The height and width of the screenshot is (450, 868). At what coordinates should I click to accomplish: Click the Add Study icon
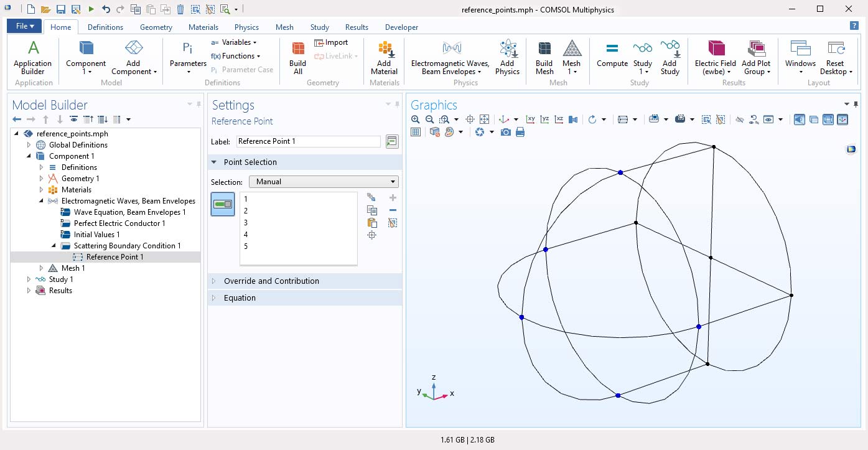pyautogui.click(x=670, y=57)
